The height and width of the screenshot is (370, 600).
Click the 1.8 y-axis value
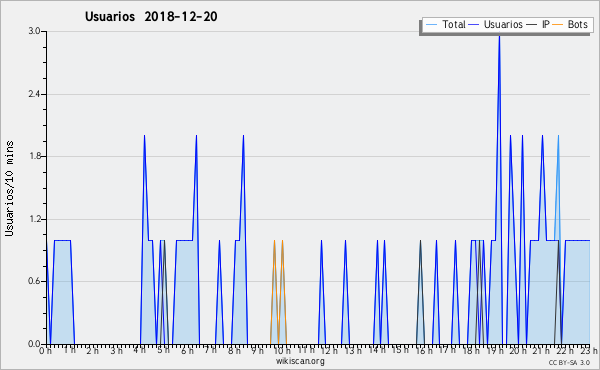click(x=34, y=156)
